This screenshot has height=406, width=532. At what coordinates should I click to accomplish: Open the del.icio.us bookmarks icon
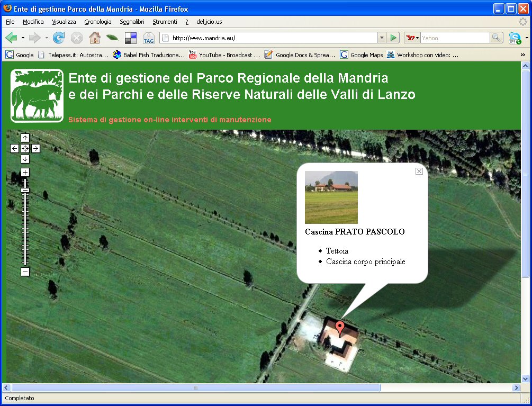(131, 38)
